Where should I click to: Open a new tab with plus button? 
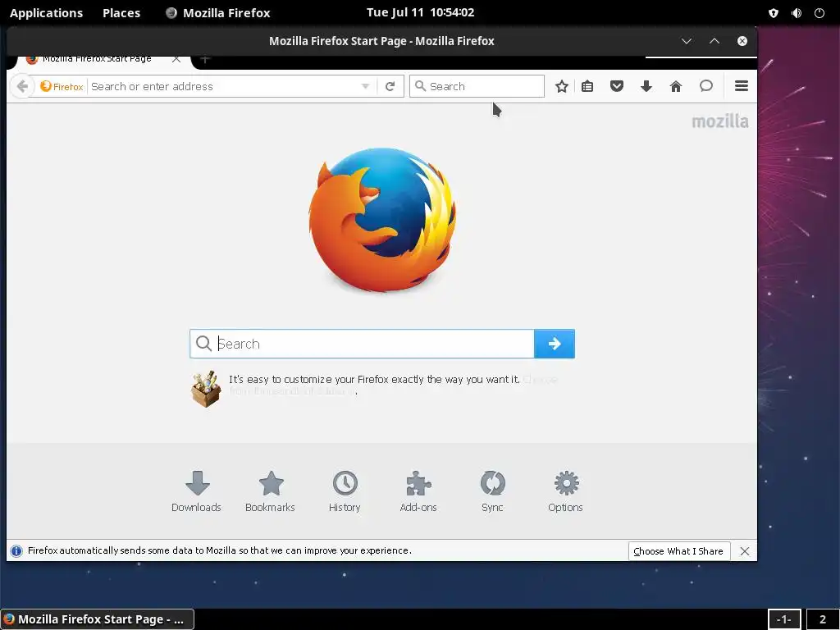point(205,59)
